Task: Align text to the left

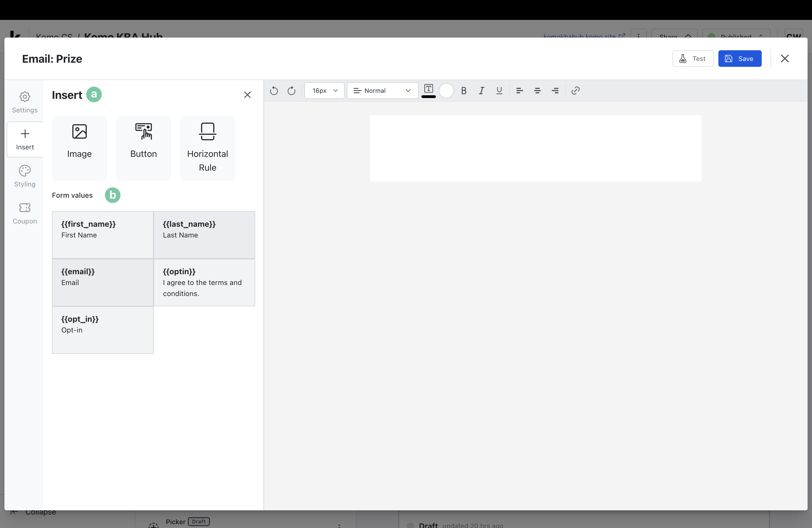Action: 519,91
